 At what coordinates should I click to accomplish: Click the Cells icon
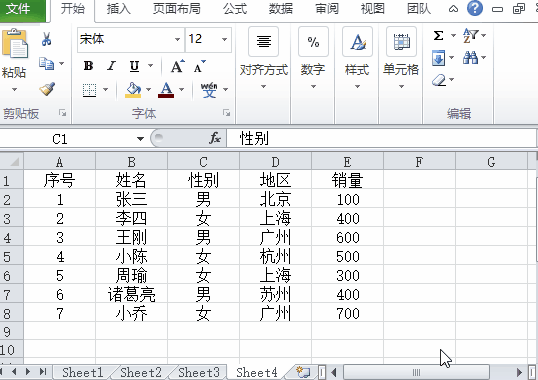[401, 41]
